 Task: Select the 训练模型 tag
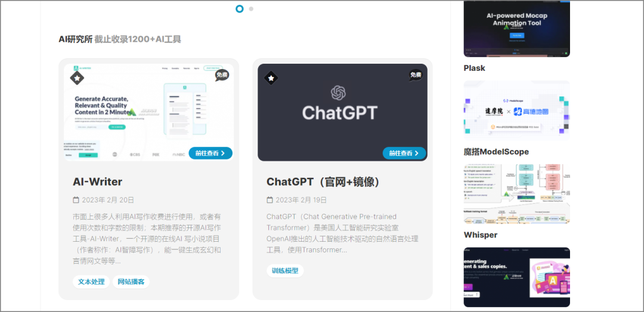coord(285,270)
